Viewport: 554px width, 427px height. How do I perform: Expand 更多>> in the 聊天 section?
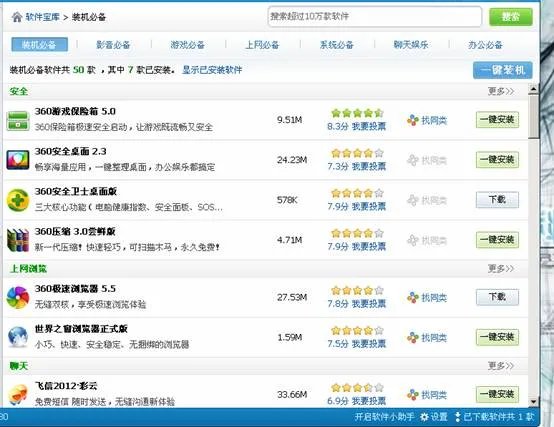coord(501,366)
